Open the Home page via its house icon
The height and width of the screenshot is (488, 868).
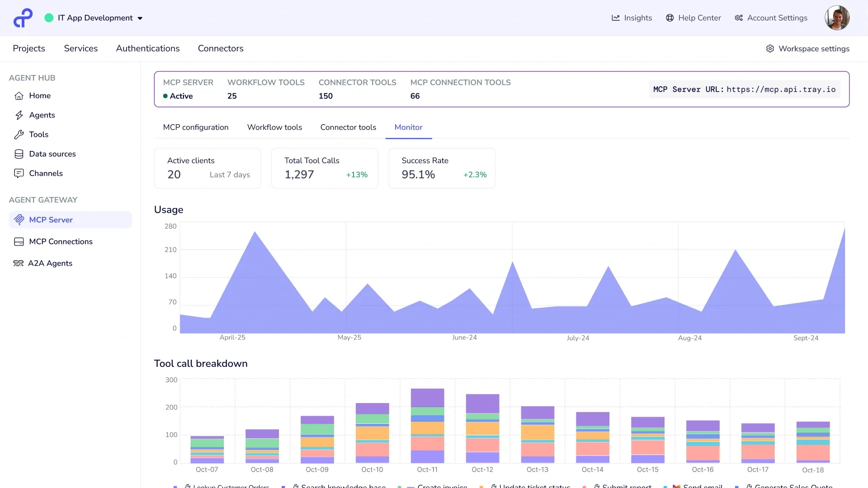(x=19, y=96)
